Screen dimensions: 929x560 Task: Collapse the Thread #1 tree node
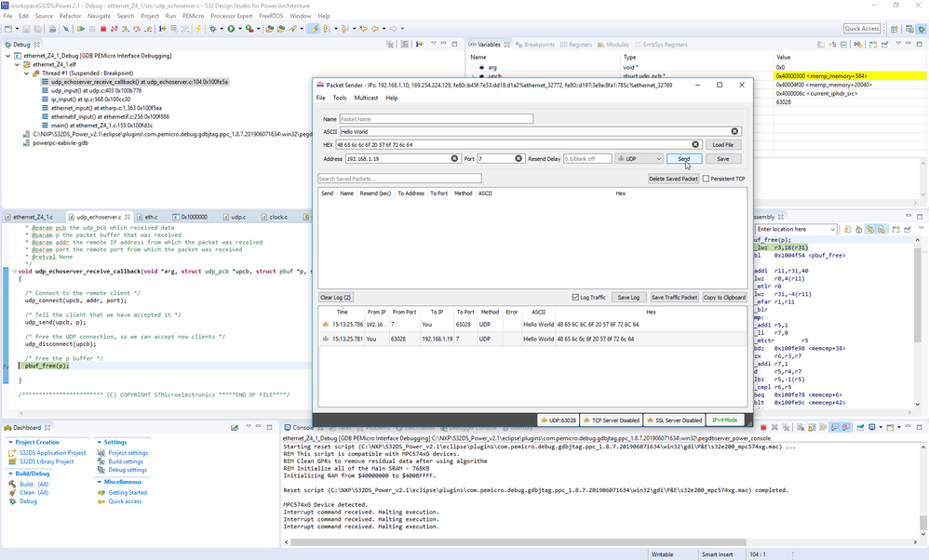[x=27, y=73]
